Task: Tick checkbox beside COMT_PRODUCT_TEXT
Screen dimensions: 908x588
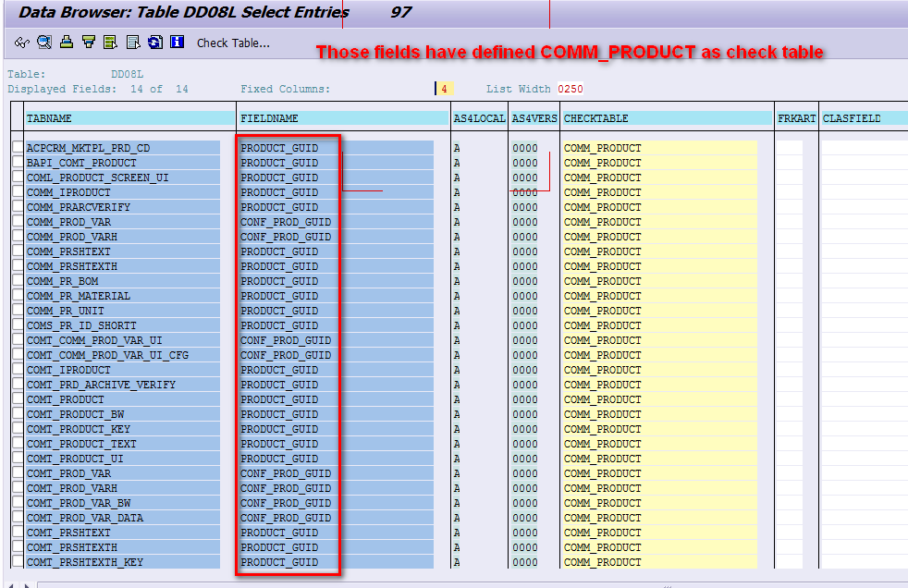Action: coord(18,444)
